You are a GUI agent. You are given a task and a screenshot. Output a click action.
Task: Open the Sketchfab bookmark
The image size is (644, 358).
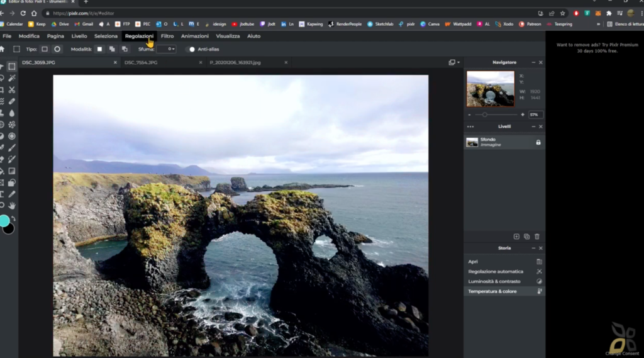click(380, 25)
